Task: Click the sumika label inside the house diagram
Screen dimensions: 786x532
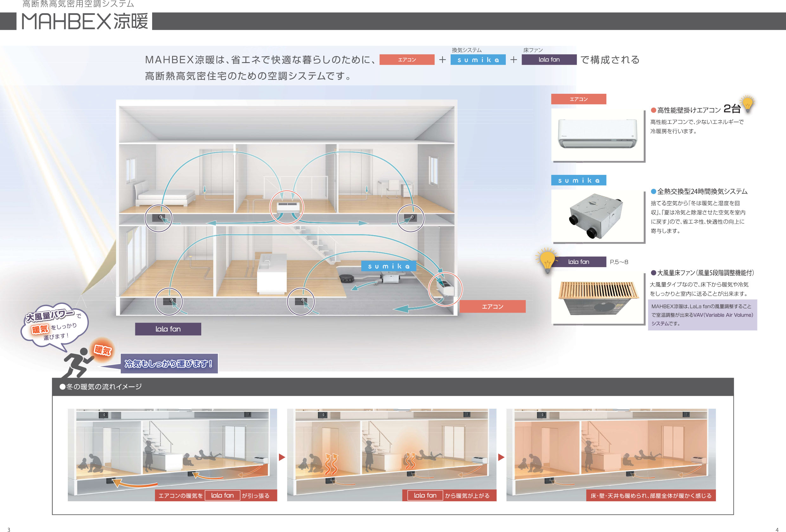Action: 389,266
